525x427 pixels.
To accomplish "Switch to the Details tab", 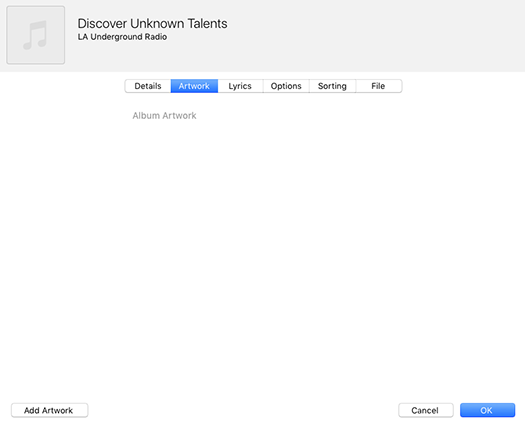I will coord(148,86).
